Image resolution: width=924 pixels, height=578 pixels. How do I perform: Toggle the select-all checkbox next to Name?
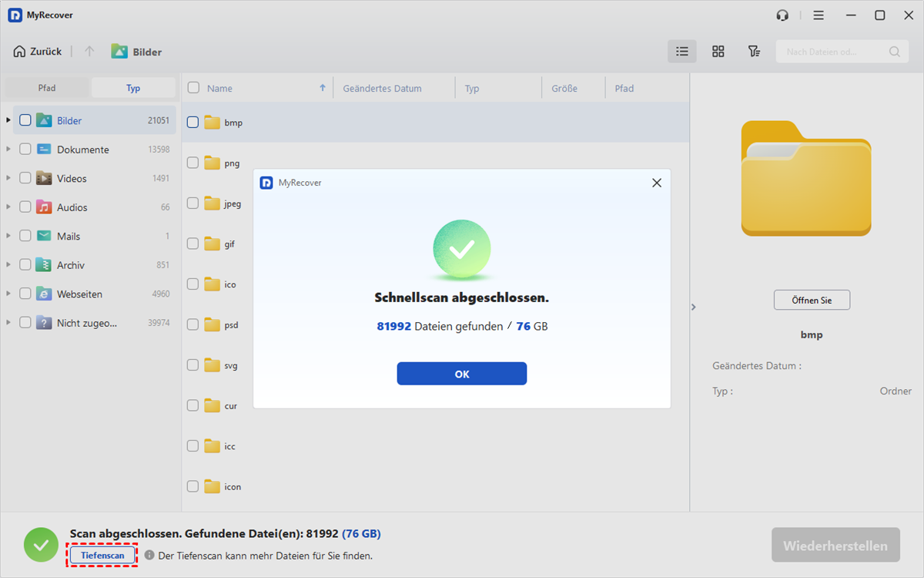193,88
